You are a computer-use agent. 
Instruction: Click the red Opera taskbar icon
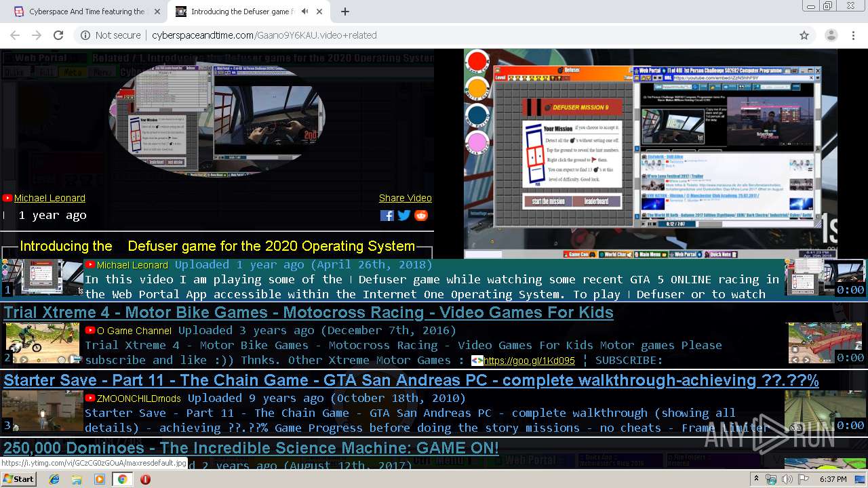[x=145, y=479]
